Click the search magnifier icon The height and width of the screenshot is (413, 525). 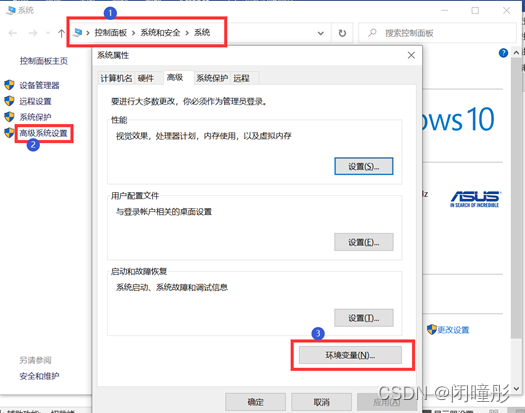(x=372, y=33)
